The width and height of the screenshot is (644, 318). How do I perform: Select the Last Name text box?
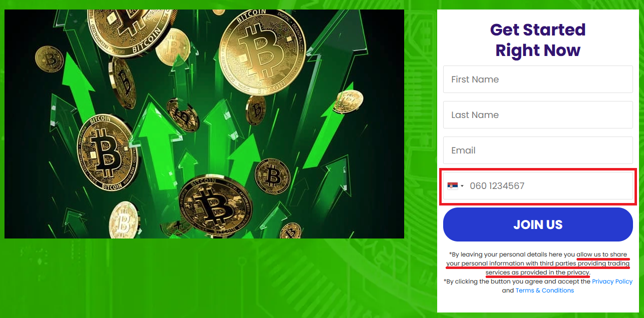tap(538, 114)
